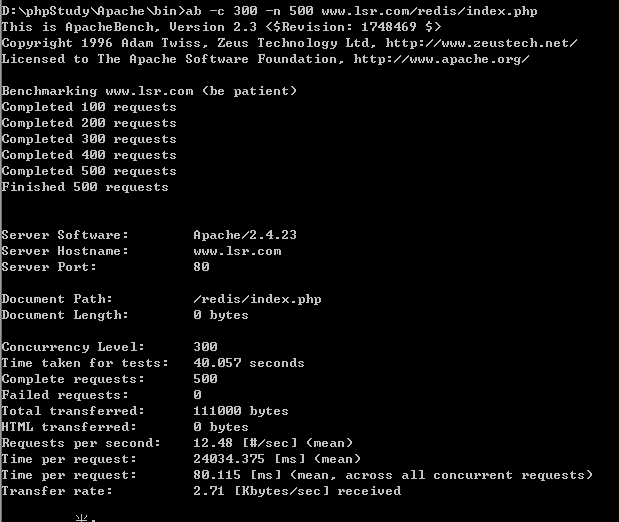Click the Document Length "0 bytes" value
Image resolution: width=619 pixels, height=522 pixels.
click(221, 315)
